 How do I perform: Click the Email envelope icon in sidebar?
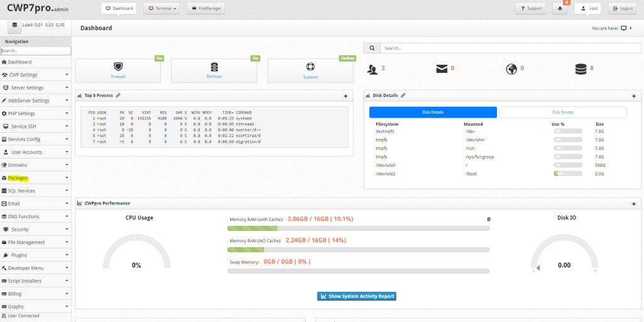[x=4, y=204]
